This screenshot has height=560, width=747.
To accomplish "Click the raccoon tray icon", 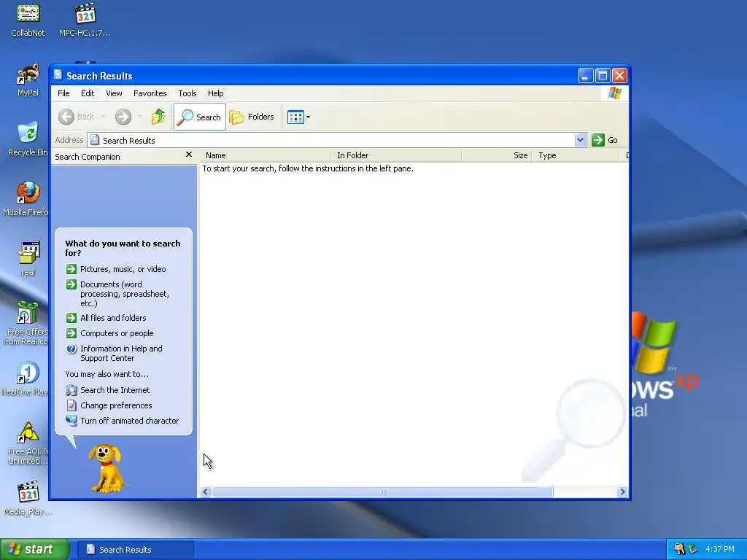I will [x=679, y=550].
